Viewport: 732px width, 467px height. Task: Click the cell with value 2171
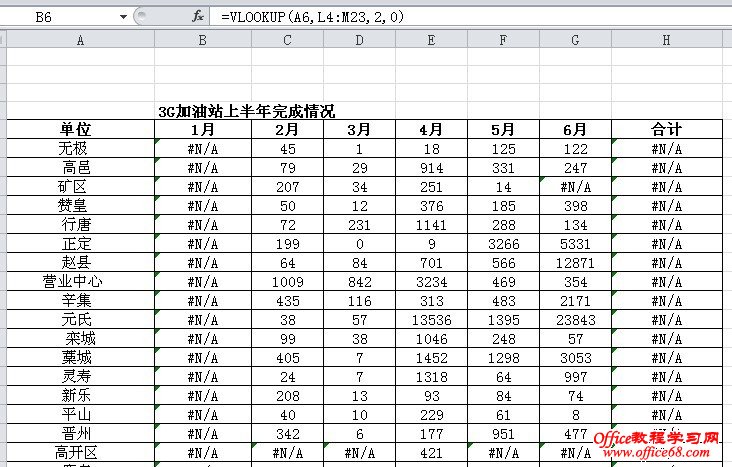pos(575,301)
